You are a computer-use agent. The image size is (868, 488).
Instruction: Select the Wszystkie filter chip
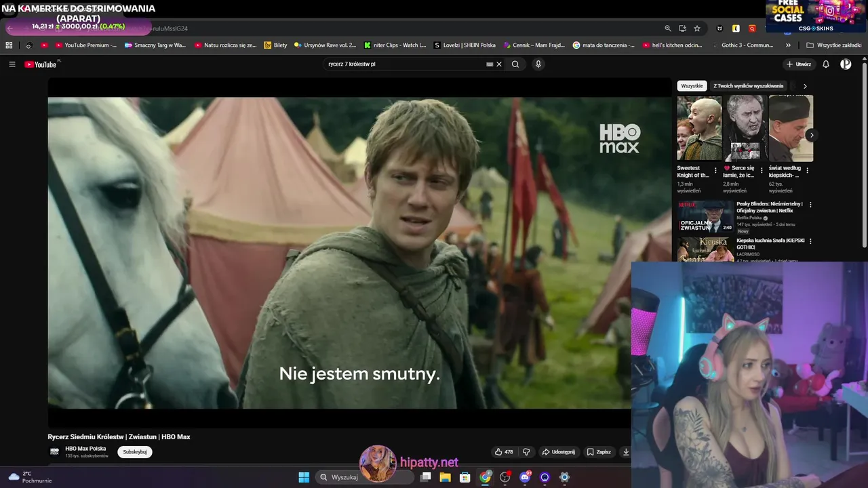point(692,86)
